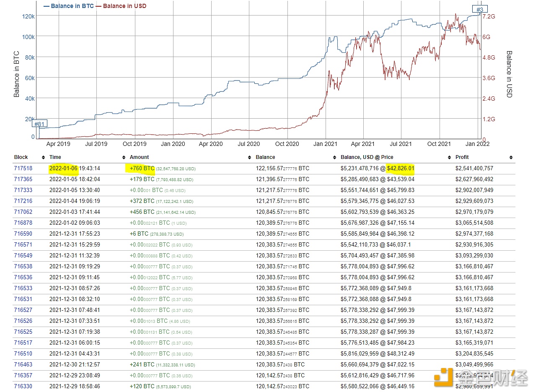The height and width of the screenshot is (392, 533).
Task: Click the highlighted +760 BTC amount cell
Action: point(142,169)
